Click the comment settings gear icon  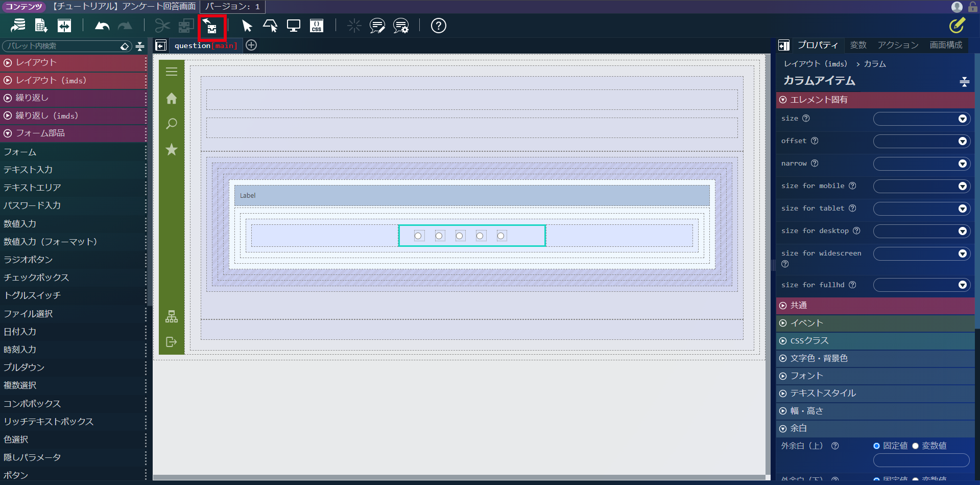pyautogui.click(x=401, y=26)
